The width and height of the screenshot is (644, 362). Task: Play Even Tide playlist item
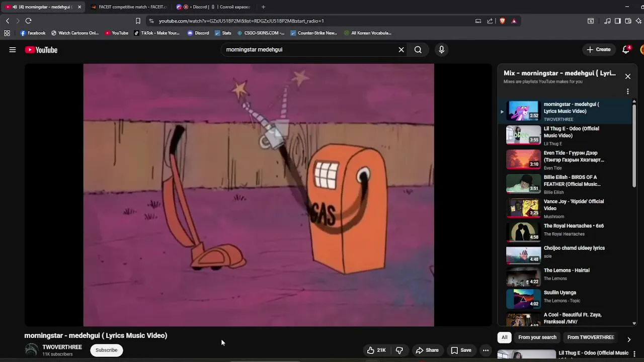pyautogui.click(x=565, y=160)
